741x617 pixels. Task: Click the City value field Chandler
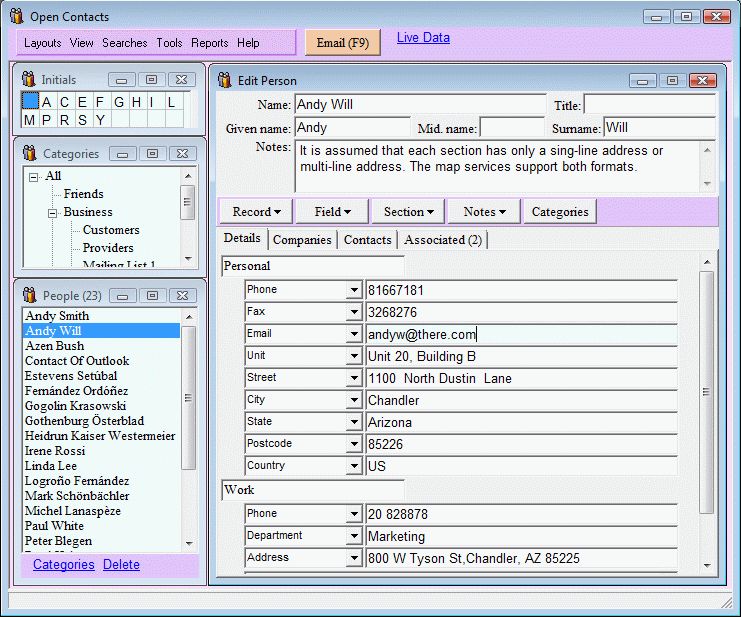point(522,400)
